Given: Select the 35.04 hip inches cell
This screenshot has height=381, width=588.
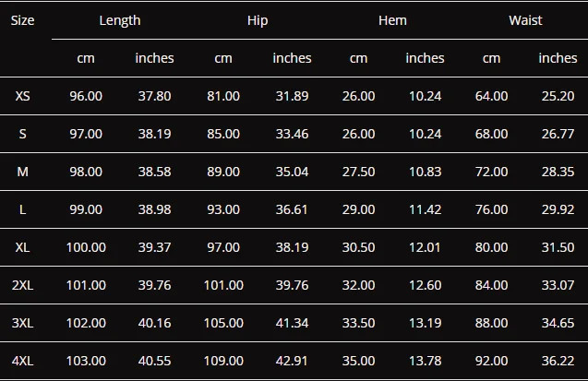Looking at the screenshot, I should click(292, 172).
